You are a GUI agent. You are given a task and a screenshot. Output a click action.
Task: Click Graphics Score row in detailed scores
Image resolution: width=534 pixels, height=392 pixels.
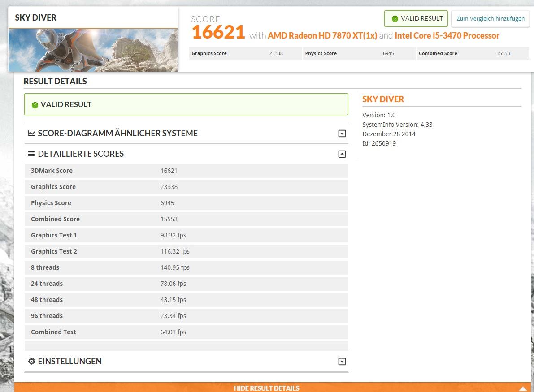pyautogui.click(x=186, y=187)
